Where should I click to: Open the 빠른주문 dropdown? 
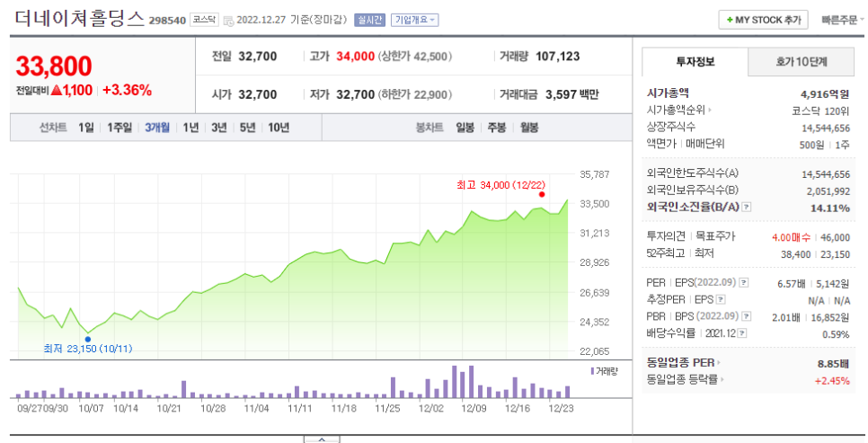pyautogui.click(x=843, y=20)
